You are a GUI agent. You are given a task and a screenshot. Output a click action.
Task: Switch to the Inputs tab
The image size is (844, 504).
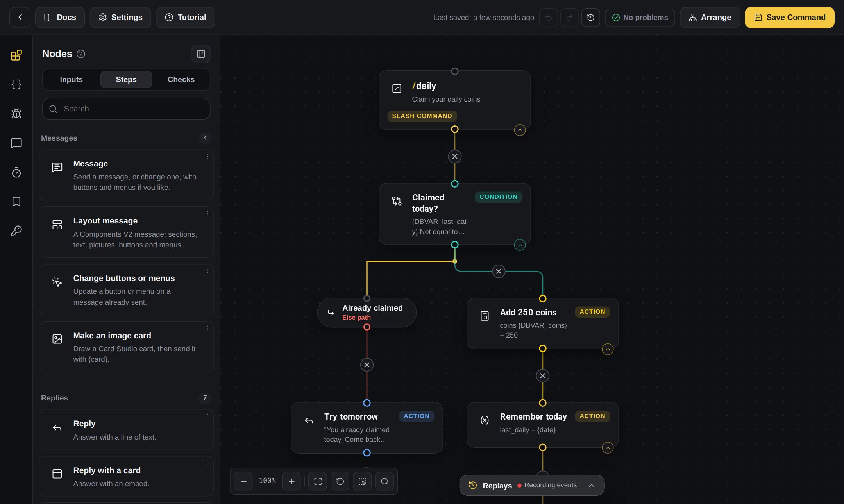(x=71, y=80)
